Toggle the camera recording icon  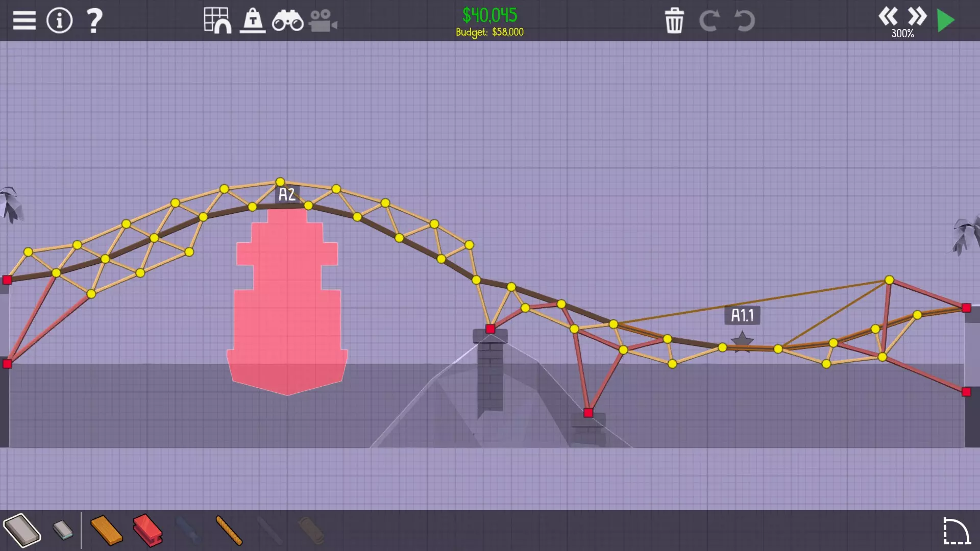pyautogui.click(x=323, y=21)
